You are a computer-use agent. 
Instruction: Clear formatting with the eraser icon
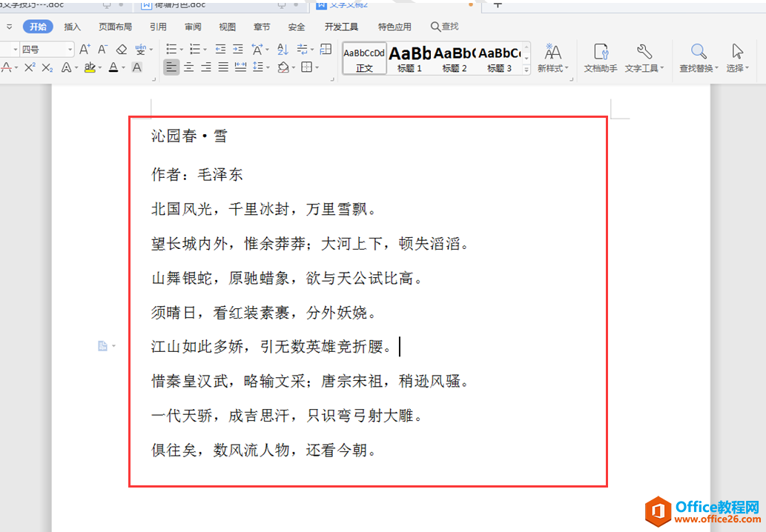pyautogui.click(x=121, y=50)
